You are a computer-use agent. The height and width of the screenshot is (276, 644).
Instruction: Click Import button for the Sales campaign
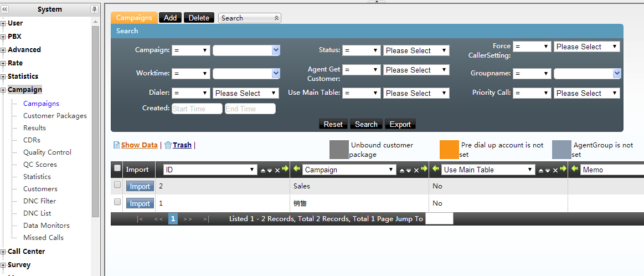coord(140,187)
